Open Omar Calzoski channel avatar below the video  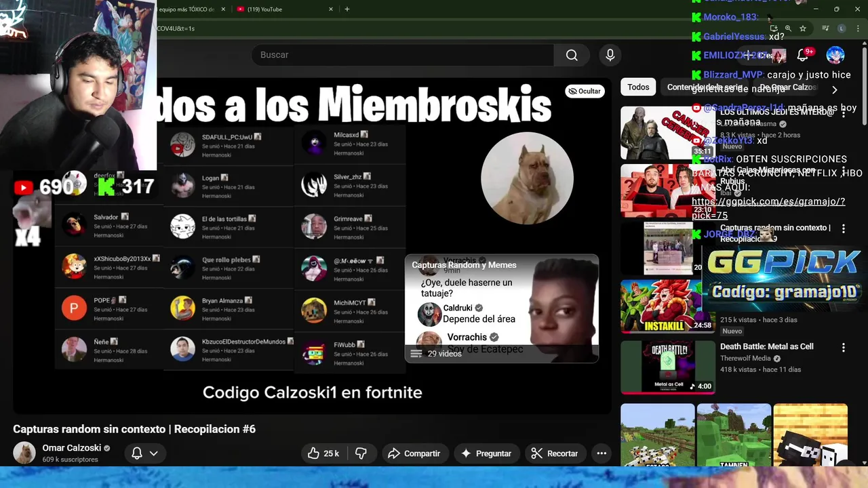[x=24, y=453]
